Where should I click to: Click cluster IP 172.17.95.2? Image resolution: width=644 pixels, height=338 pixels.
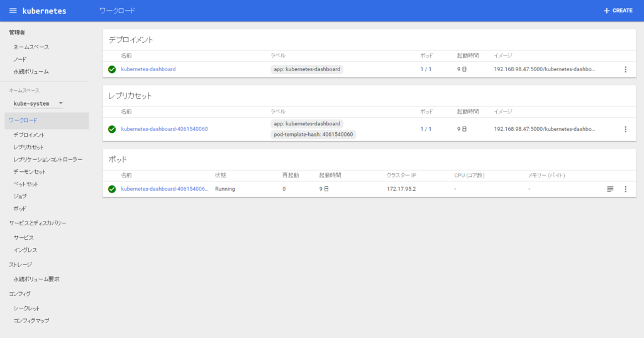401,189
